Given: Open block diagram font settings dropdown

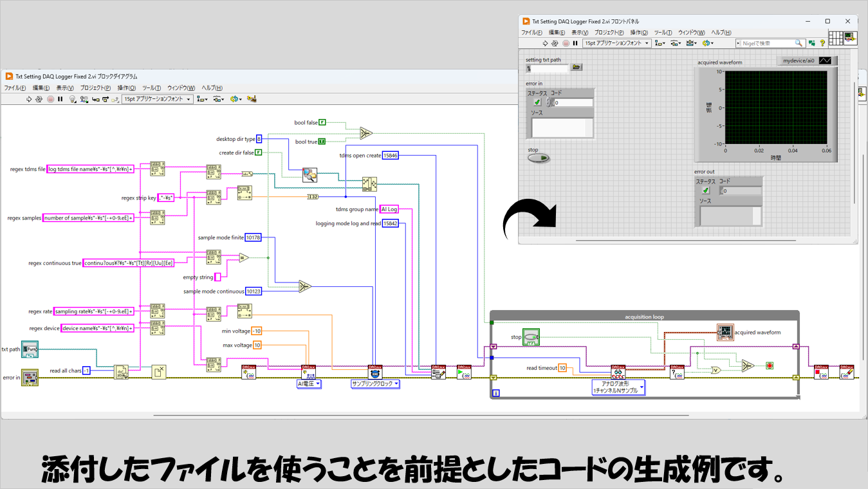Looking at the screenshot, I should click(157, 99).
